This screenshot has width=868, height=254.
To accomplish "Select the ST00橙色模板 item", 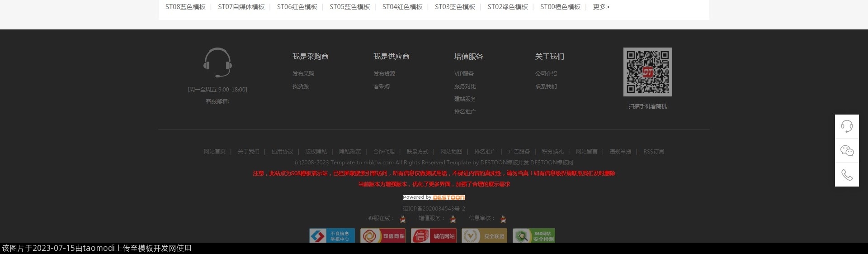I will (x=560, y=7).
